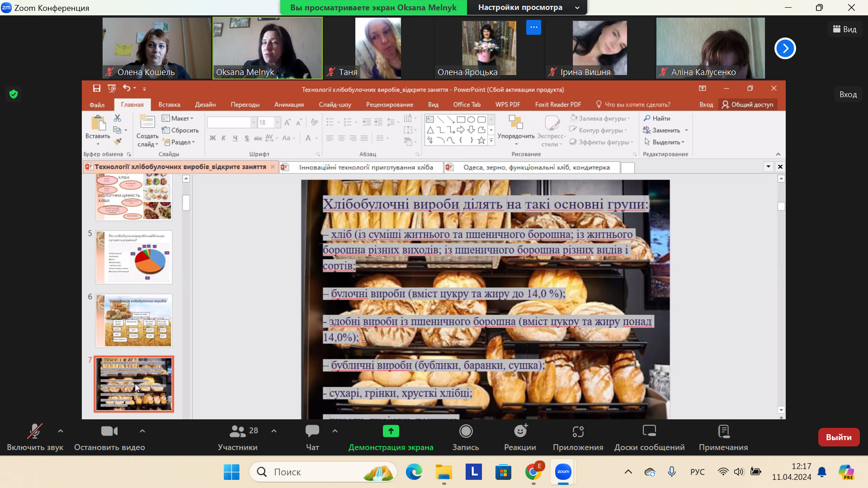Image resolution: width=868 pixels, height=488 pixels.
Task: Click Oksana Melnyk's video thumbnail
Action: 268,48
